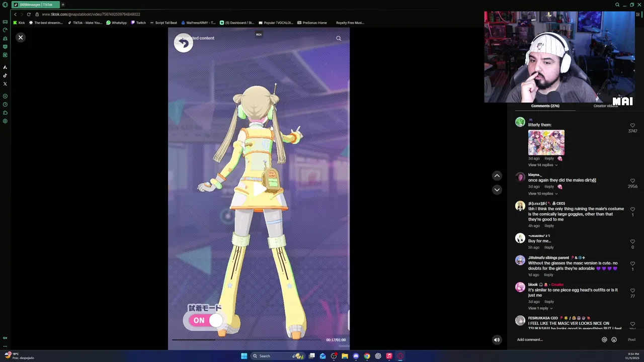
Task: Insert a mention with @ icon
Action: 604,340
